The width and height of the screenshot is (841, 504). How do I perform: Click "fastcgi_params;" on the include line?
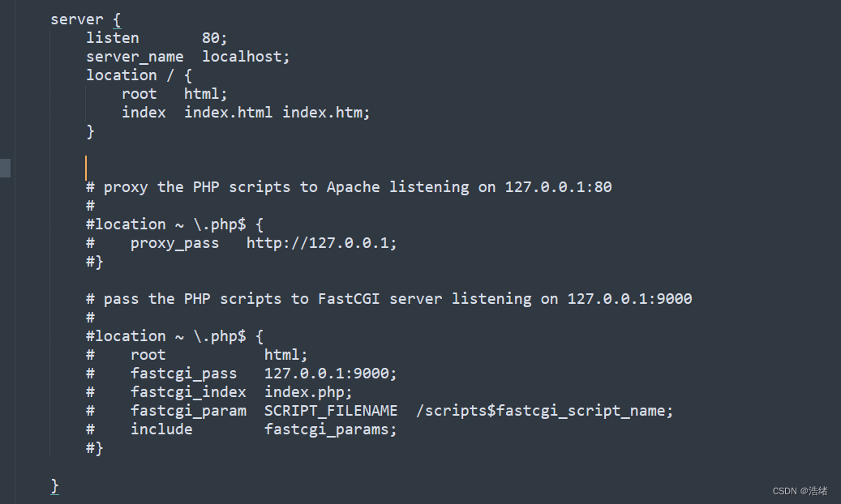click(x=331, y=429)
